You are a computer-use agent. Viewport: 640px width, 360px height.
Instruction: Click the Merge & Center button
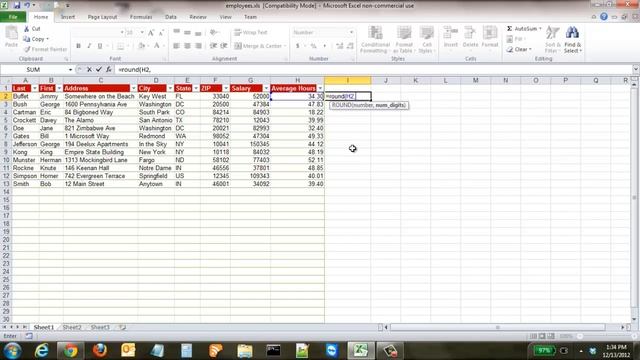260,46
